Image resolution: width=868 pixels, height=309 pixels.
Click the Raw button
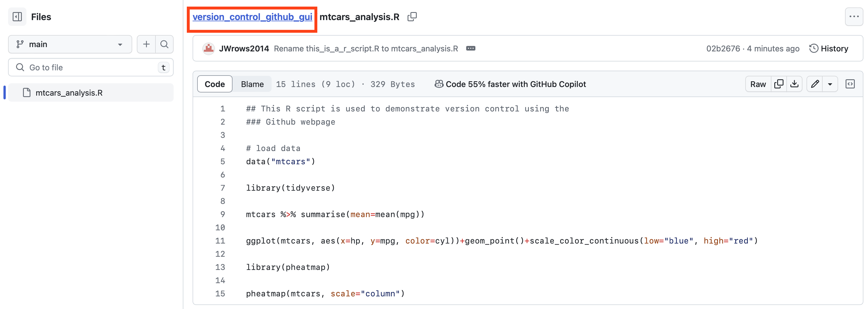tap(758, 84)
